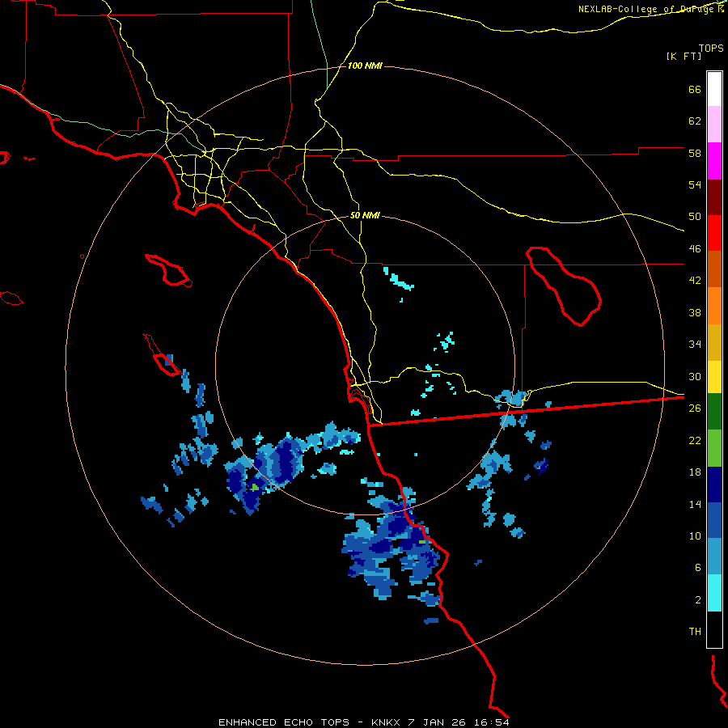Click the legend value "30"
This screenshot has height=728, width=728.
point(695,376)
